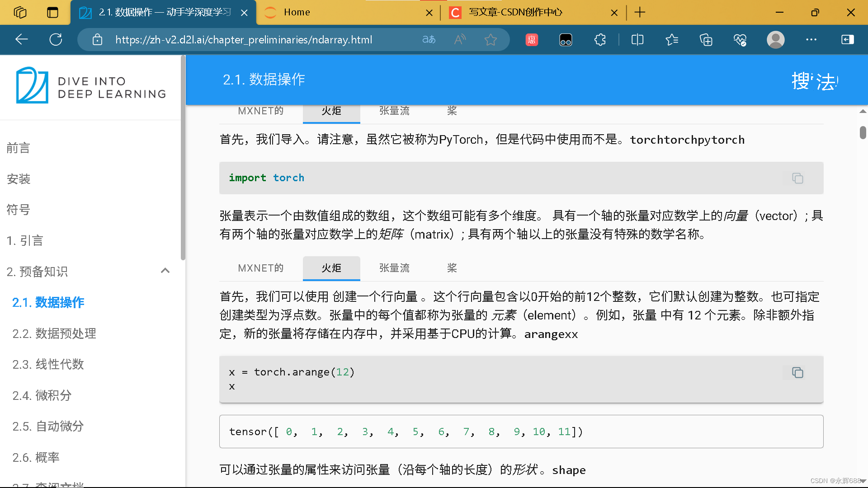Click the URL address bar

(x=244, y=40)
